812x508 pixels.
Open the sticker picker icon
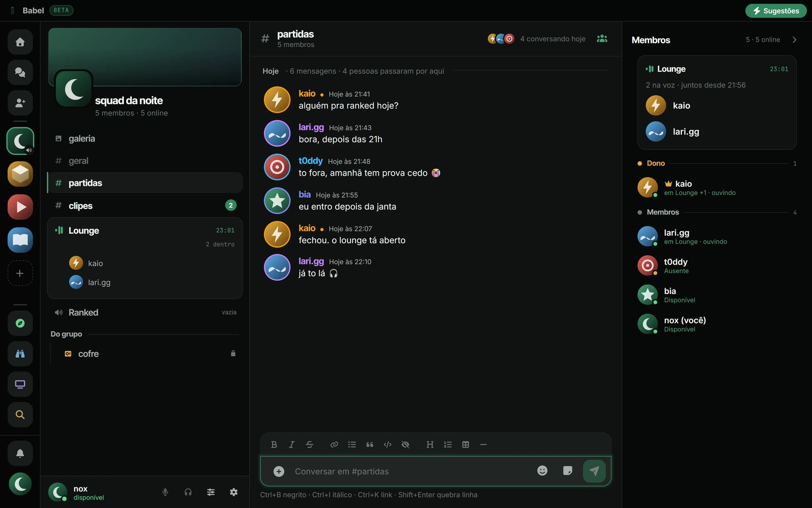click(x=568, y=471)
